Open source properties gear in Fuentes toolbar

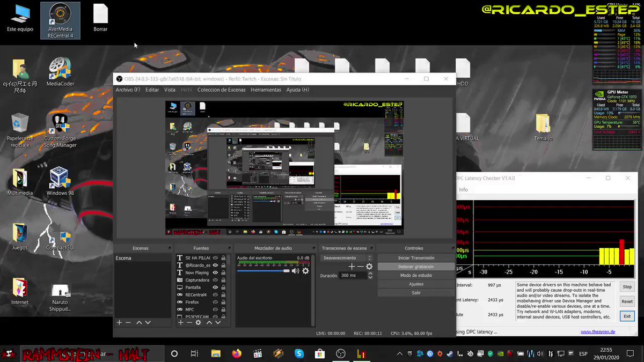(x=198, y=322)
